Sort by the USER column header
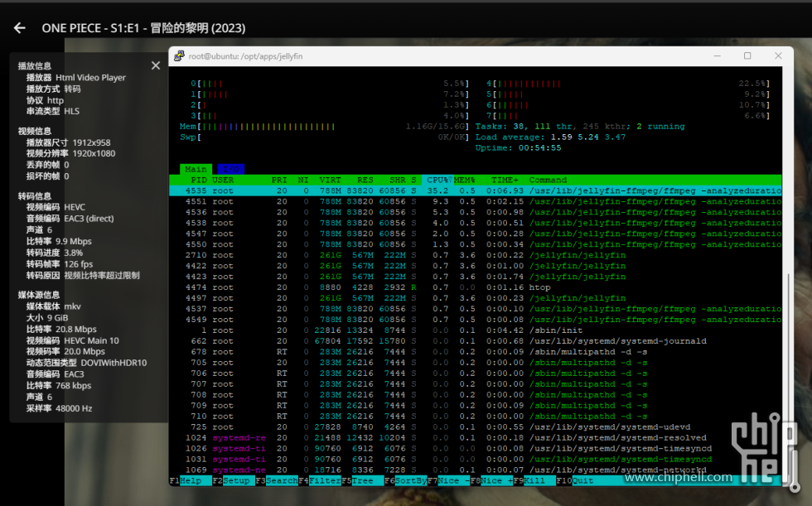Image resolution: width=812 pixels, height=506 pixels. click(x=223, y=180)
